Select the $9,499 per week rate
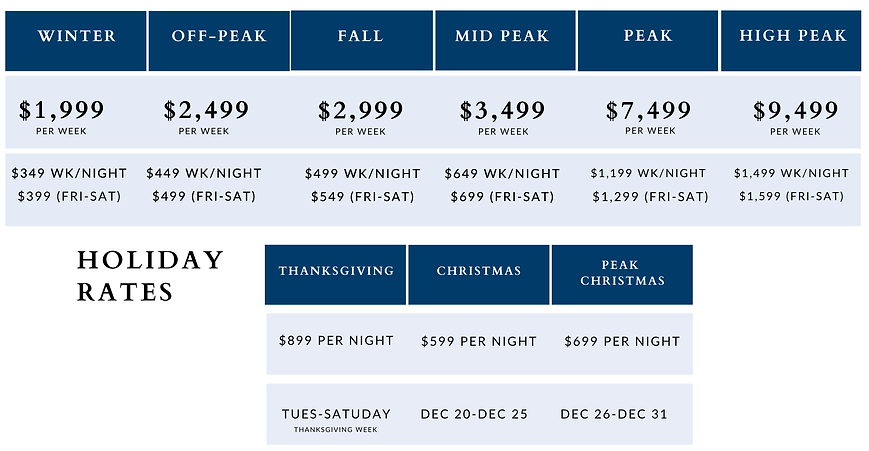 (x=796, y=110)
